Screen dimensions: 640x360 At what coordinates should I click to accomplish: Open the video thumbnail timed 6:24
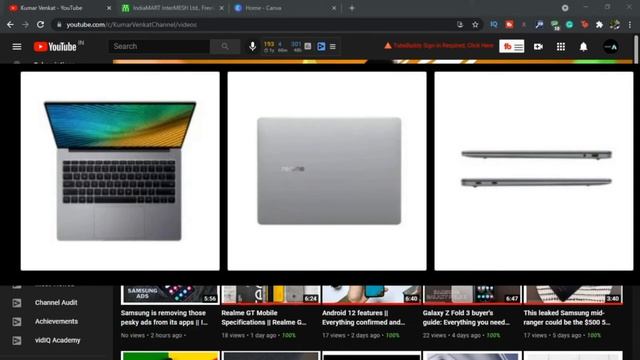(x=271, y=295)
